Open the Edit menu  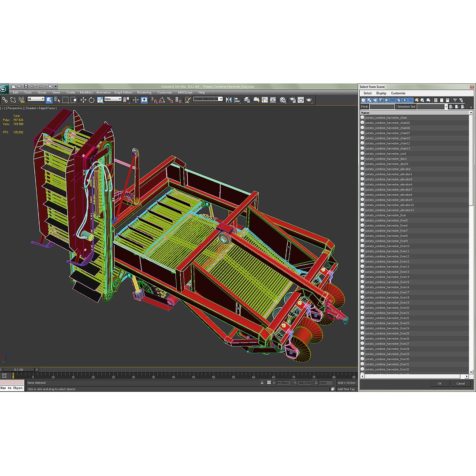tap(15, 93)
